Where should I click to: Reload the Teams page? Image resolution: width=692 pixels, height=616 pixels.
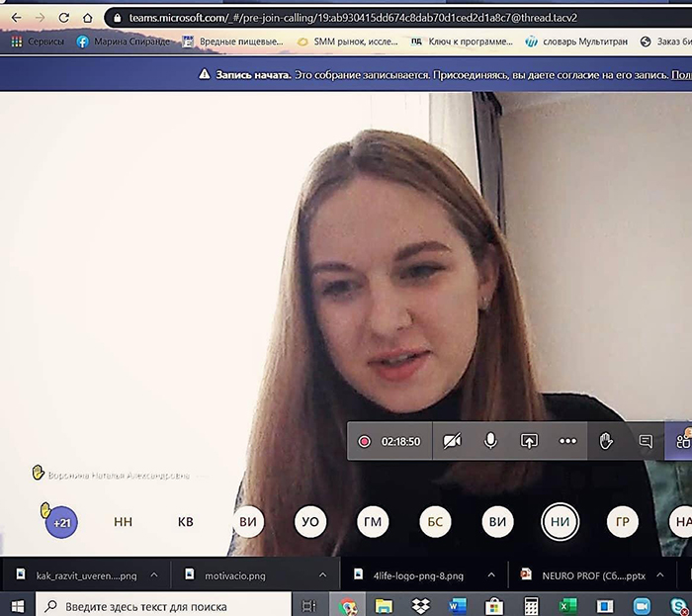(x=64, y=18)
